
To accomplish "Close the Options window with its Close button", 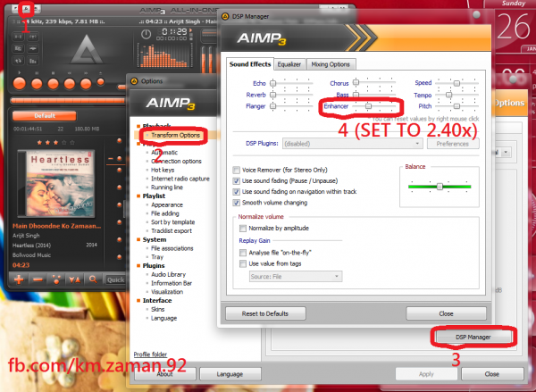I will (x=492, y=374).
